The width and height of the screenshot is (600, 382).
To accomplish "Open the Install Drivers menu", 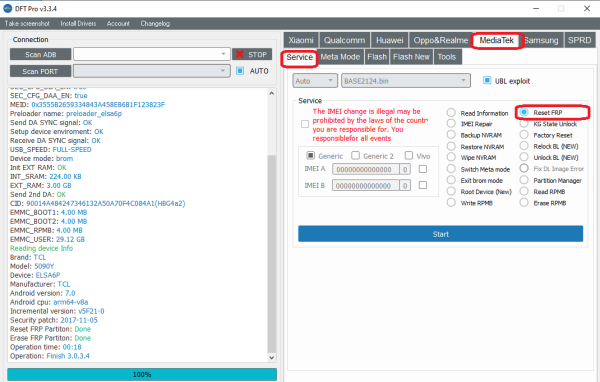I will pyautogui.click(x=78, y=23).
